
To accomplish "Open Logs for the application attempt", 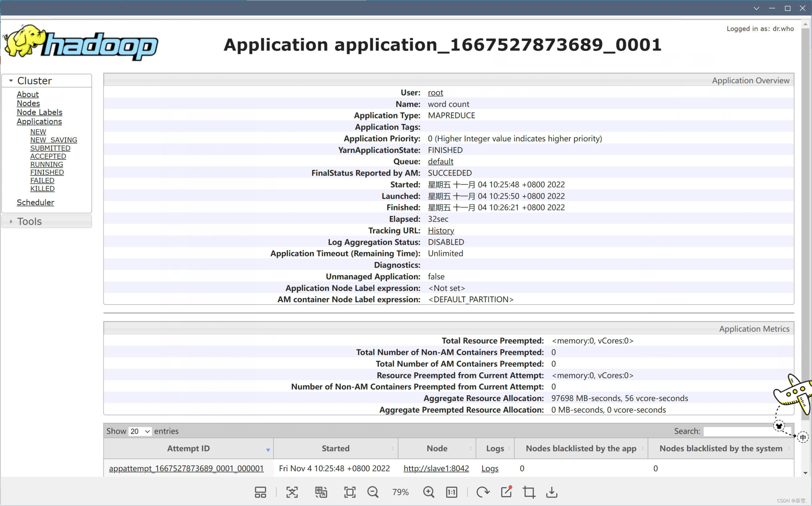I will coord(490,468).
